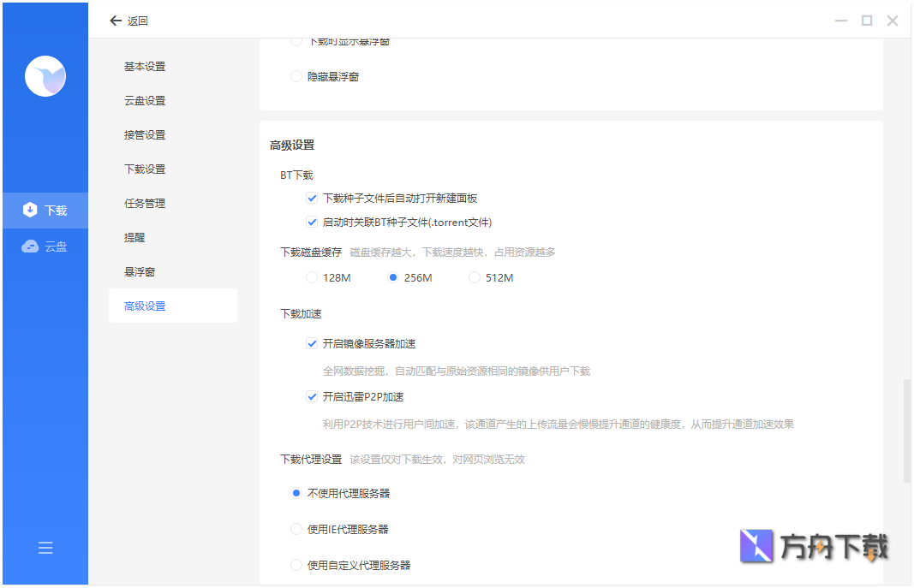The width and height of the screenshot is (914, 588).
Task: Uncheck 下载种子文件后自动打开新建面板
Action: pos(312,198)
